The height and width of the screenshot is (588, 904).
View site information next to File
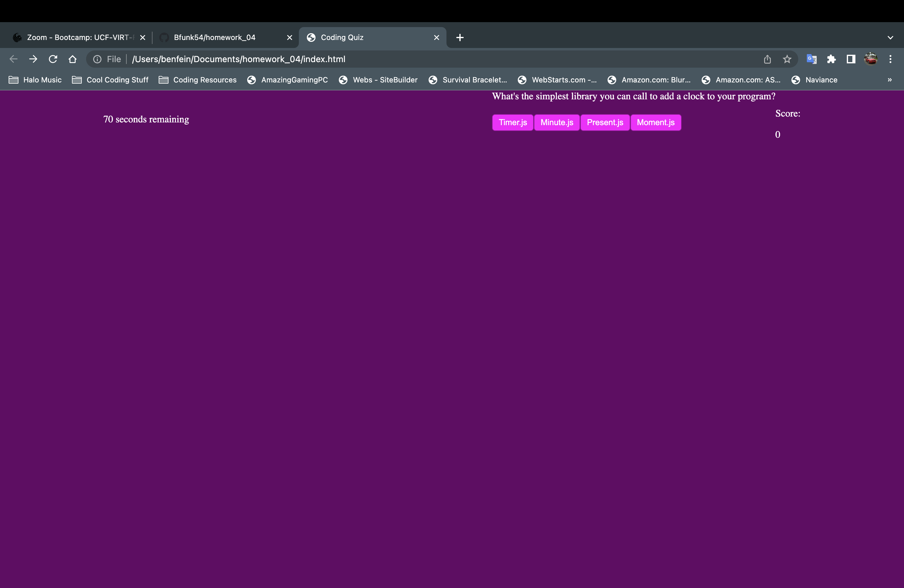click(x=97, y=59)
